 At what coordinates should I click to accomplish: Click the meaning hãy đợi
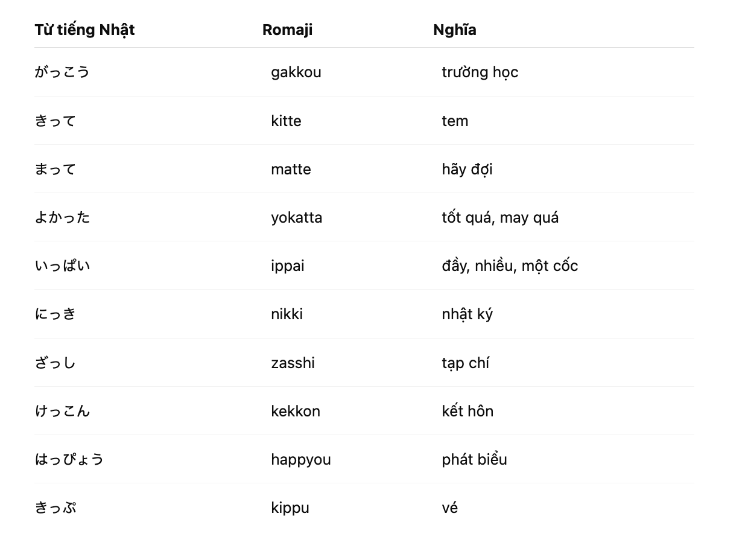(467, 170)
